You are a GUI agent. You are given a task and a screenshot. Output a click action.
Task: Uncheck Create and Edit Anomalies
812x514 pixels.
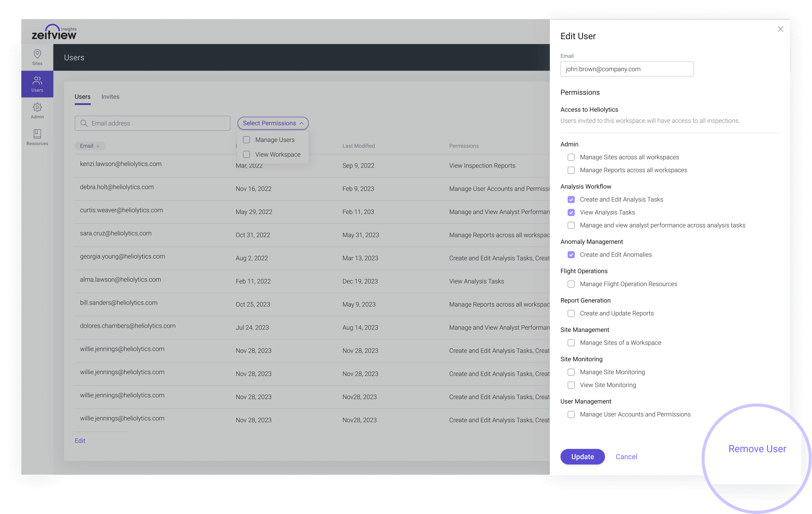pos(571,255)
